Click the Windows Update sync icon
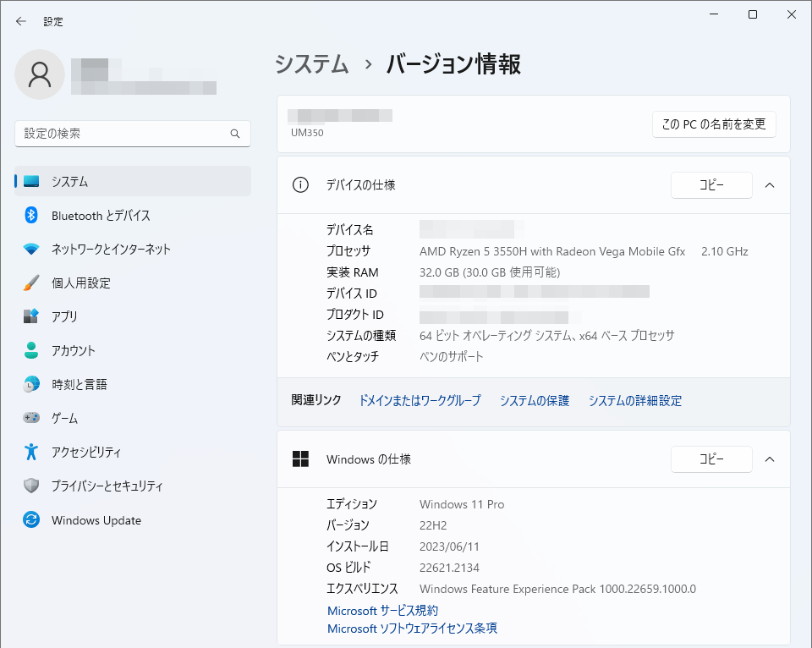 31,519
